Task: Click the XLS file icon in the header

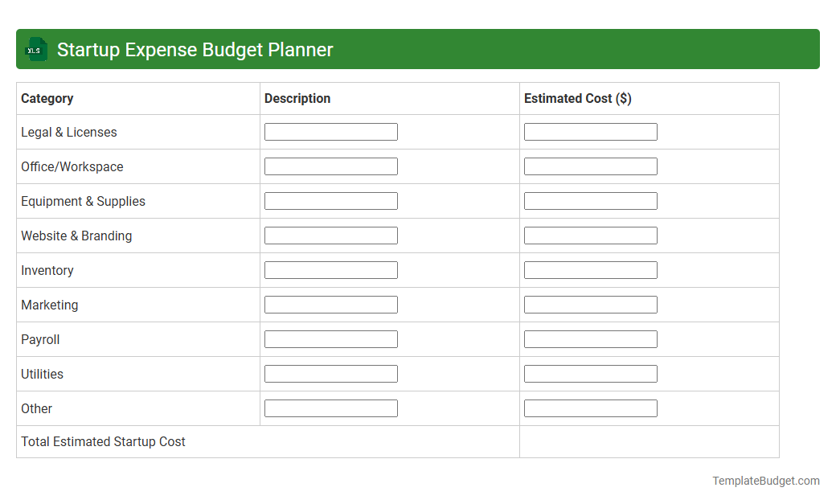Action: [x=35, y=49]
